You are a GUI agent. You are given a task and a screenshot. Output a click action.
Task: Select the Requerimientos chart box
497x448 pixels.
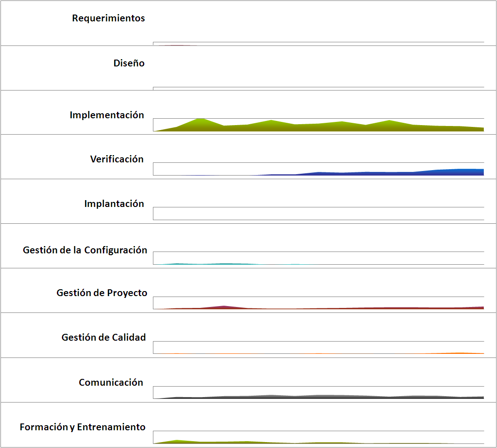coord(319,44)
